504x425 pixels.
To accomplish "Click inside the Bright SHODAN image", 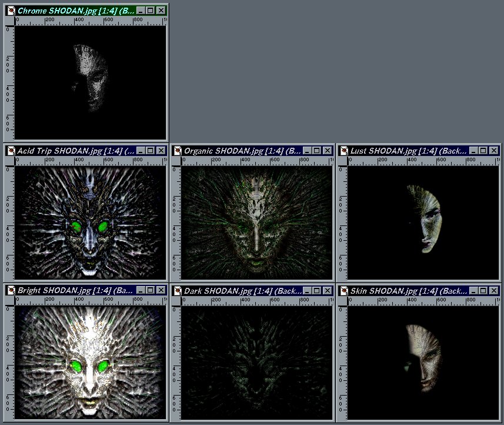I will [91, 362].
